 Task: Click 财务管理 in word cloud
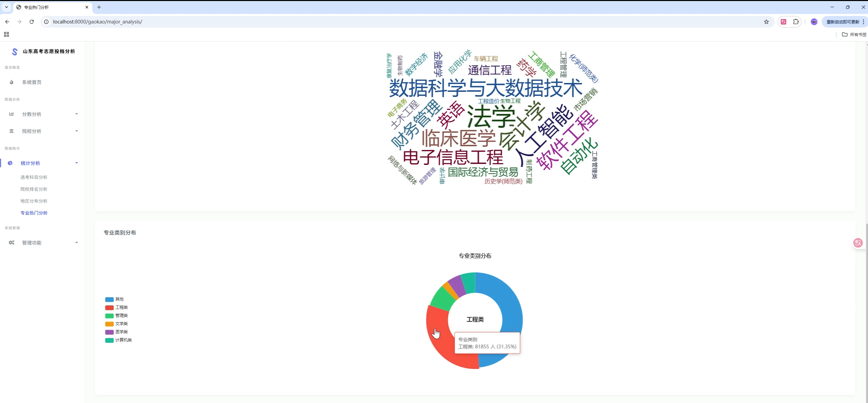click(x=416, y=124)
